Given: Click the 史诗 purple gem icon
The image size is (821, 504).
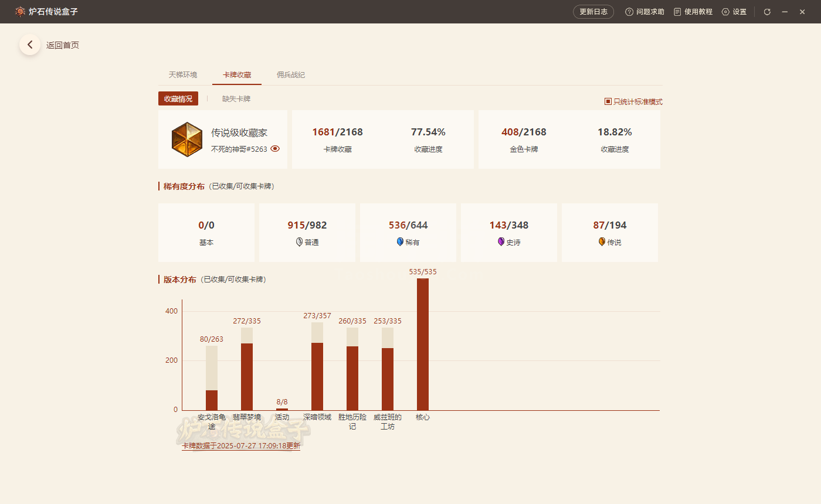Looking at the screenshot, I should (501, 241).
